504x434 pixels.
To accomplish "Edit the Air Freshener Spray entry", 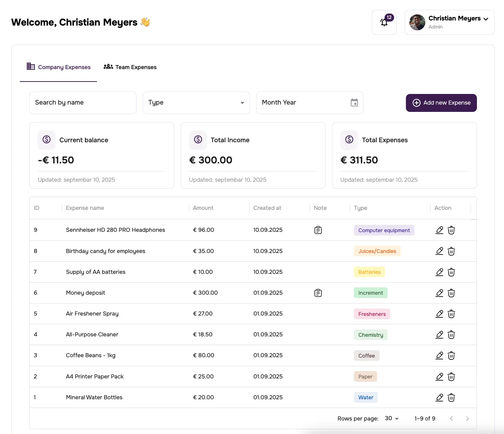I will tap(439, 314).
